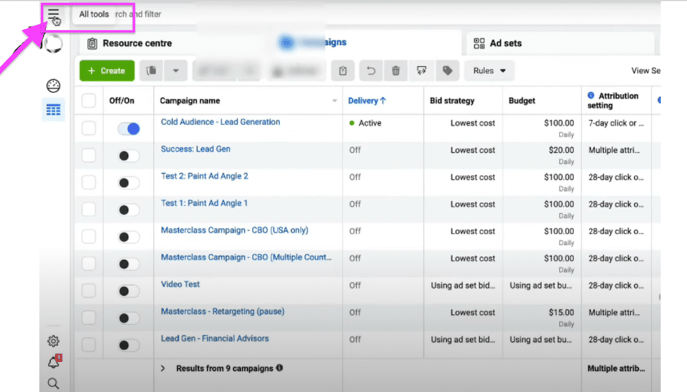Click the undo arrow toolbar icon
This screenshot has width=687, height=392.
point(371,71)
